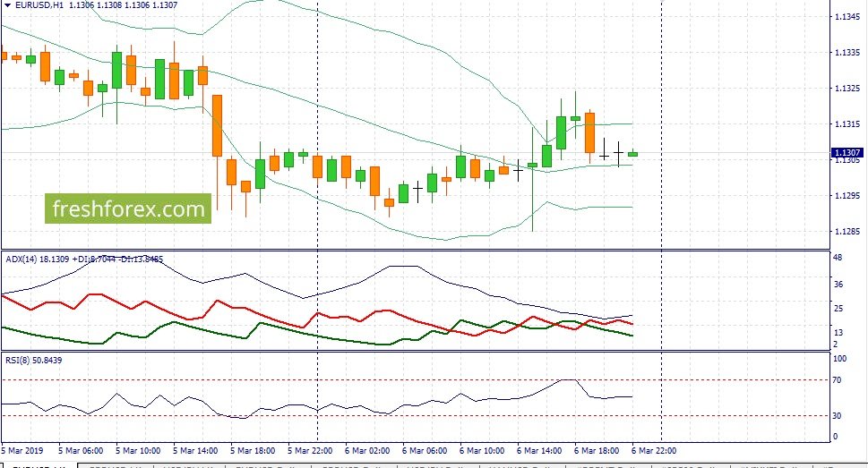Click the 6 Mar 14:00 time label
This screenshot has width=868, height=468.
[540, 451]
